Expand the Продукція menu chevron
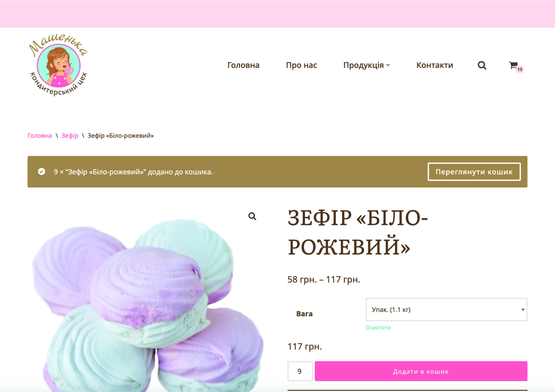 tap(388, 65)
